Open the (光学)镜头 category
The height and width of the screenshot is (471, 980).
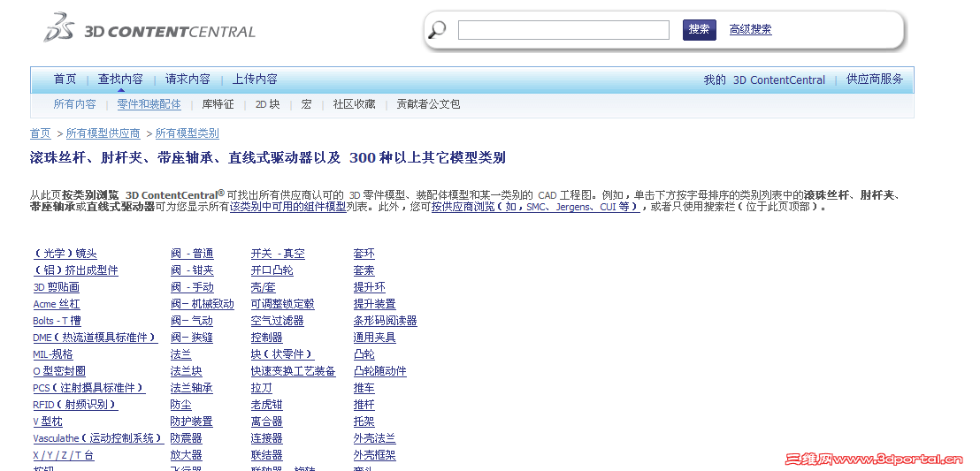(x=65, y=254)
